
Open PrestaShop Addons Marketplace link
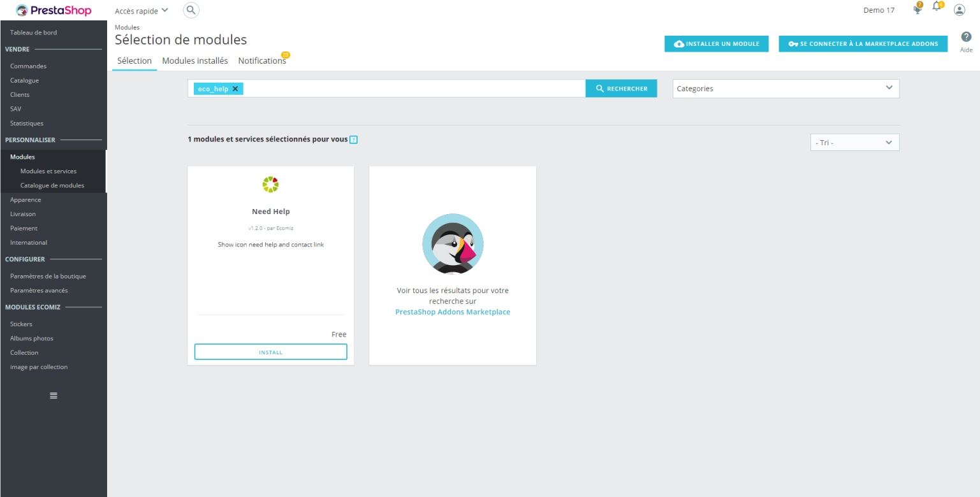coord(453,312)
